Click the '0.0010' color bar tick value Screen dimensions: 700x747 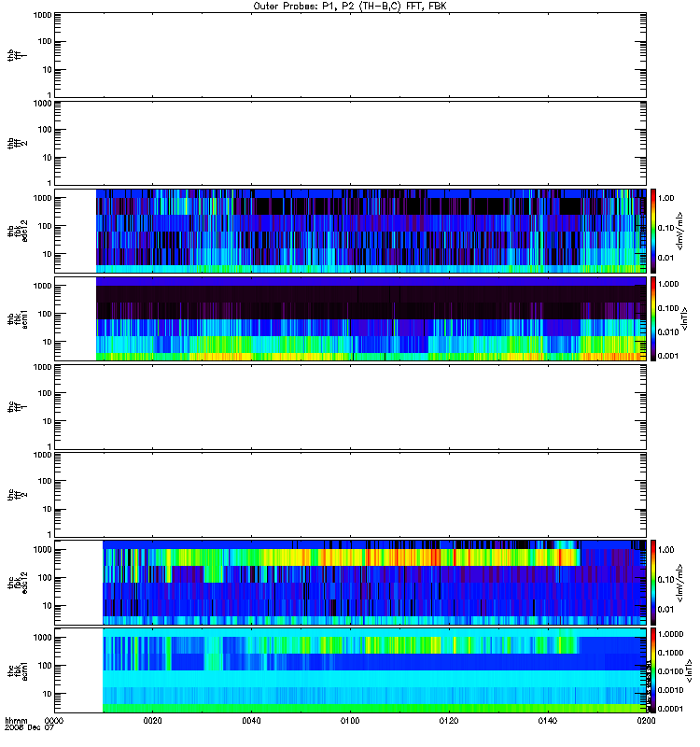tap(670, 690)
